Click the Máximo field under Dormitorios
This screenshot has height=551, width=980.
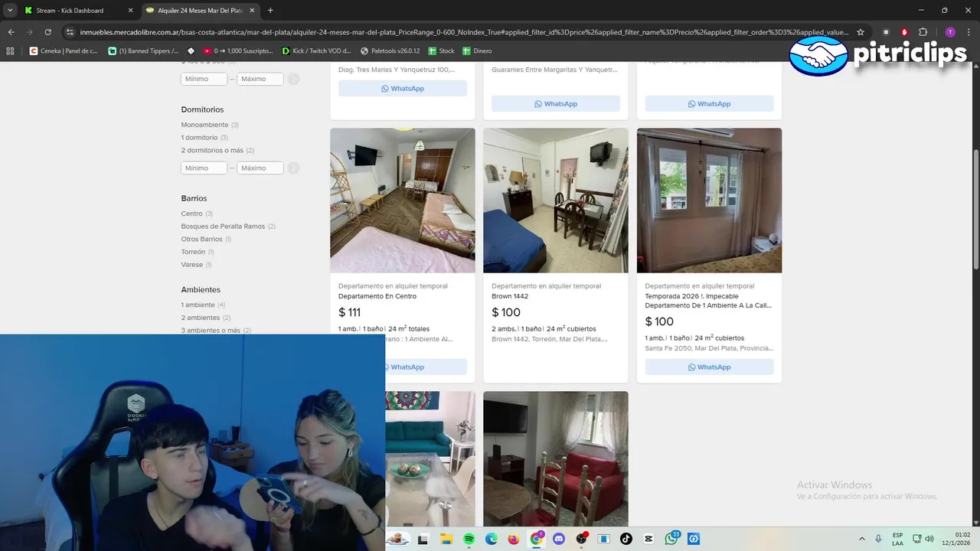260,168
